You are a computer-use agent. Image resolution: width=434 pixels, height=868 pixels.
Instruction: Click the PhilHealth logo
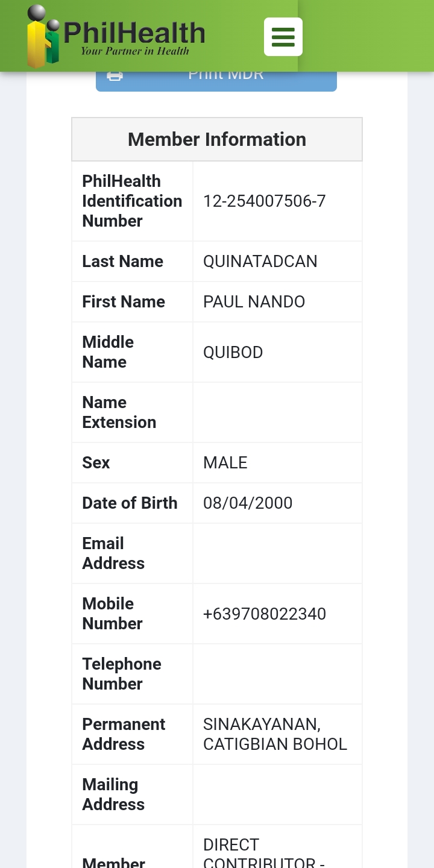coord(116,36)
